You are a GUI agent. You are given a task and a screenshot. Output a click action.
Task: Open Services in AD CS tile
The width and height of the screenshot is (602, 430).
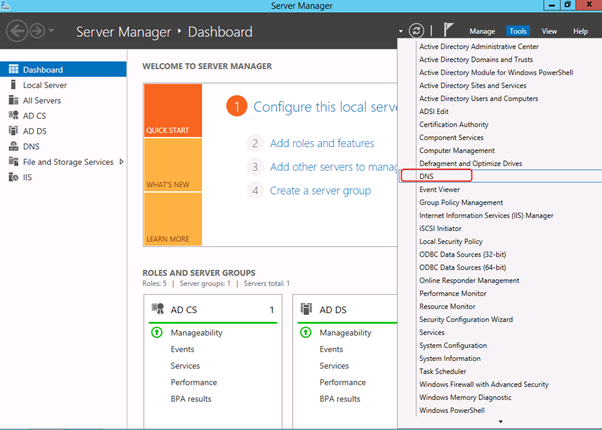185,366
